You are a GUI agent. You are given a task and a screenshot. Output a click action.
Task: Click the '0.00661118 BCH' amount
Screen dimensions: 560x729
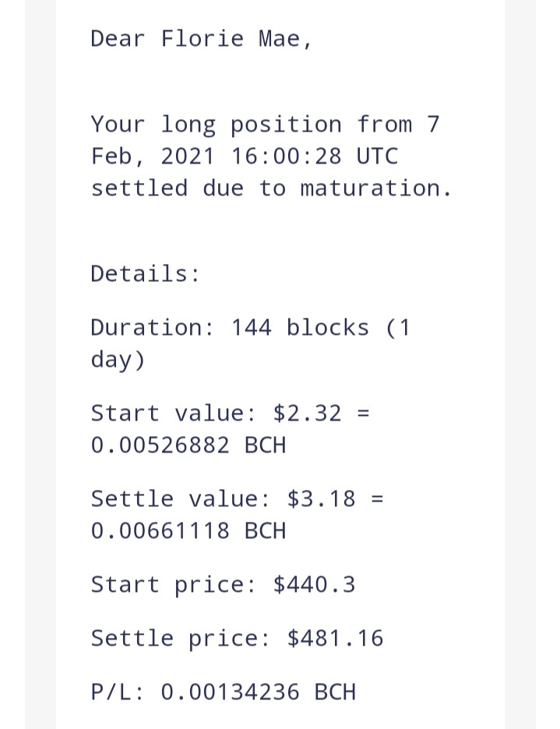(188, 531)
